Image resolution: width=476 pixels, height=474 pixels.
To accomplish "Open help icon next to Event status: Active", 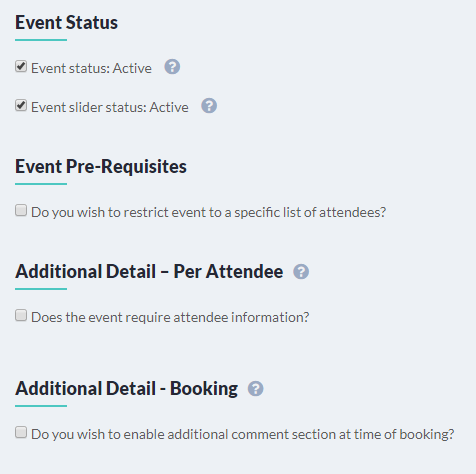I will click(x=172, y=67).
